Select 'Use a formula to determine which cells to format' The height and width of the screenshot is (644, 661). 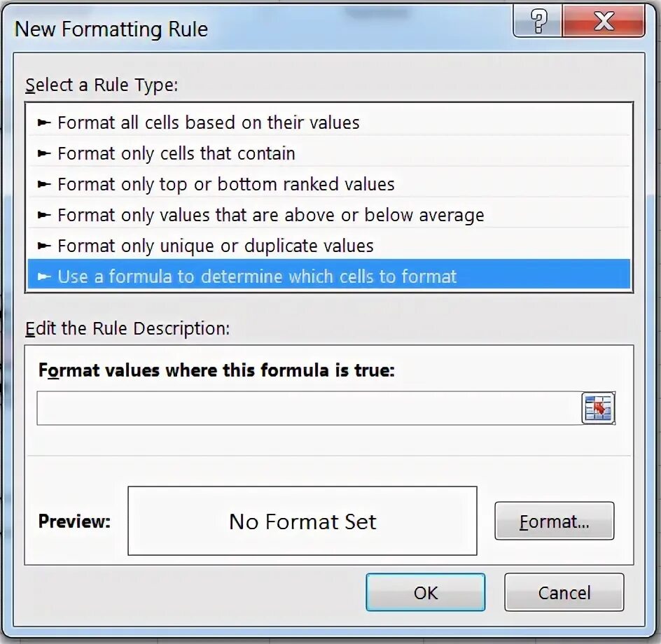tap(329, 276)
